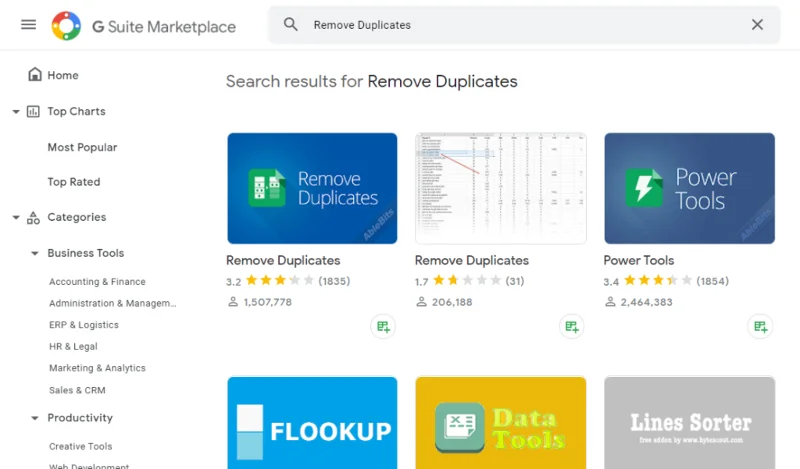Screen dimensions: 800x469
Task: Open FLOOKUP app thumbnail
Action: tap(312, 423)
